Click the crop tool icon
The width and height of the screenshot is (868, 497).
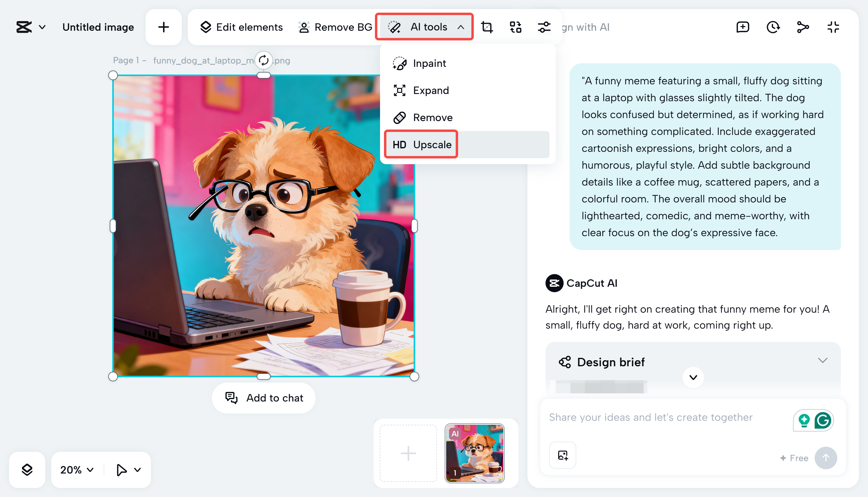point(487,27)
